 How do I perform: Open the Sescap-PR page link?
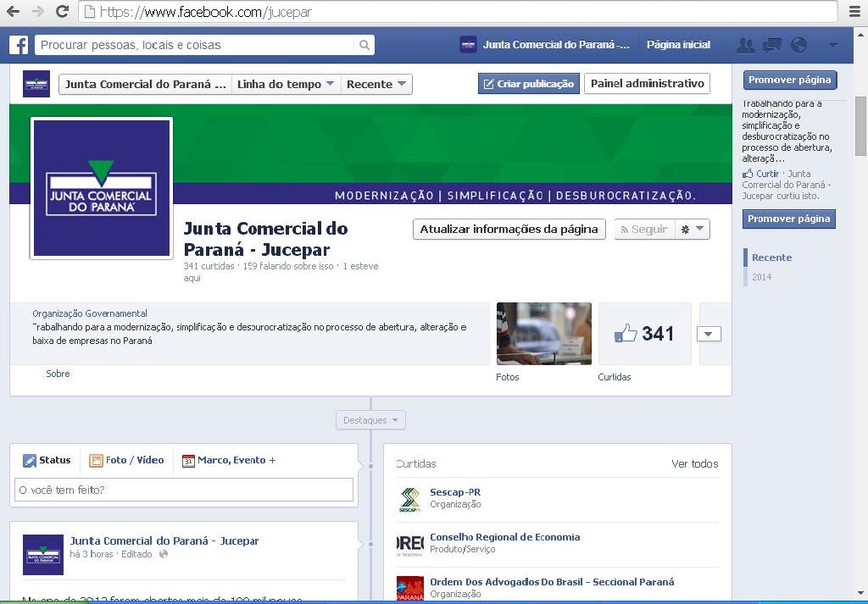click(455, 492)
